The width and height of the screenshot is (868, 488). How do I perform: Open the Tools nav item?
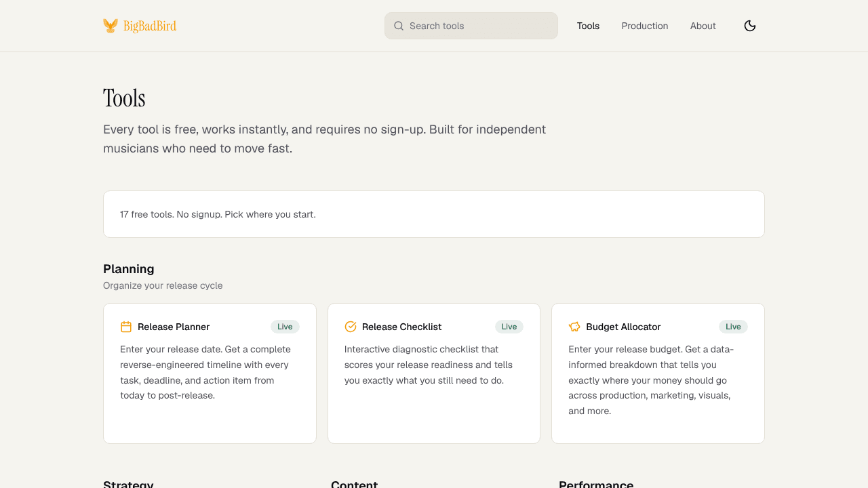coord(588,26)
